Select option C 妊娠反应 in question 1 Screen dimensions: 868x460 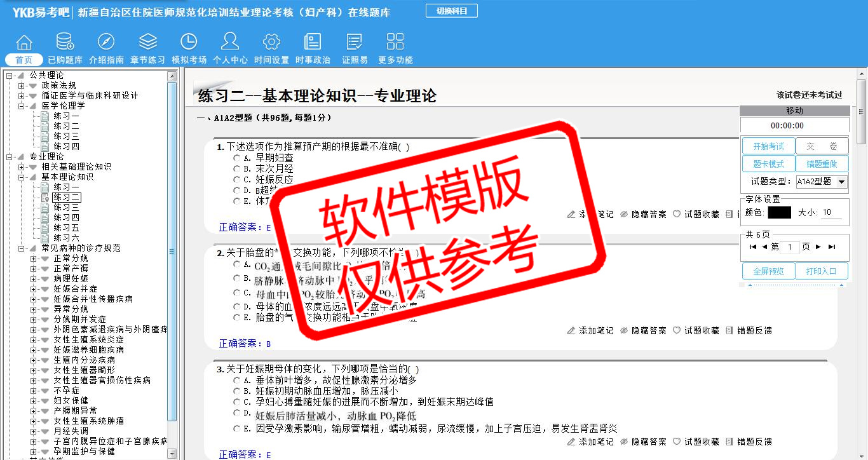coord(237,180)
